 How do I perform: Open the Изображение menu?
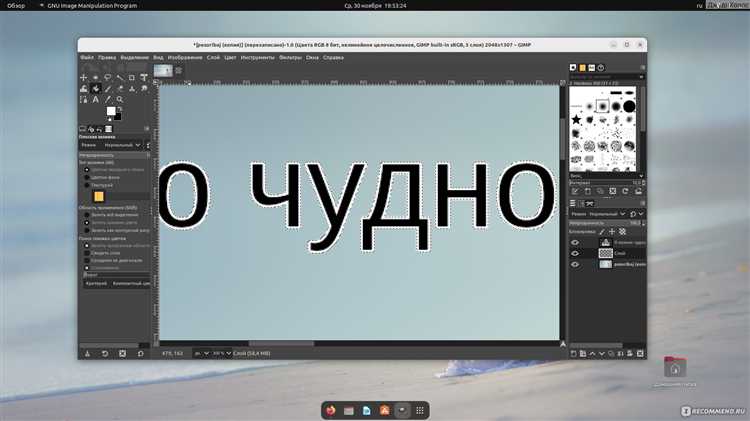pyautogui.click(x=185, y=57)
